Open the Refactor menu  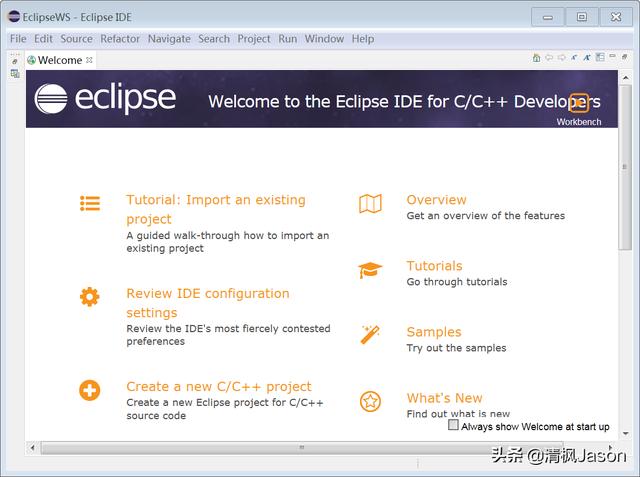click(x=120, y=39)
